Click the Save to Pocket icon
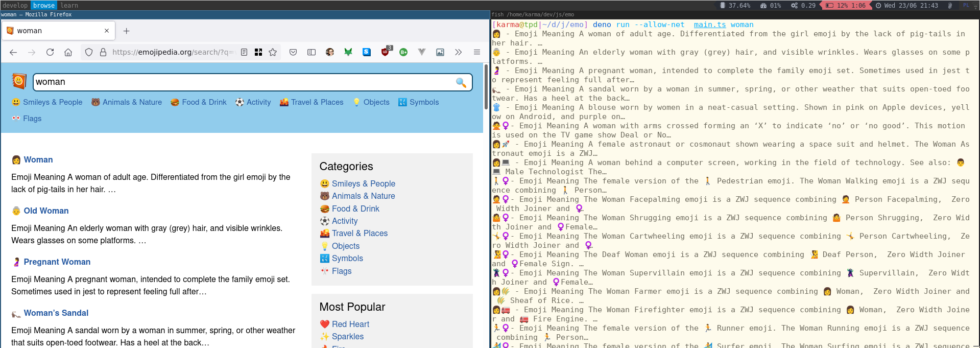Viewport: 980px width, 348px height. (293, 52)
